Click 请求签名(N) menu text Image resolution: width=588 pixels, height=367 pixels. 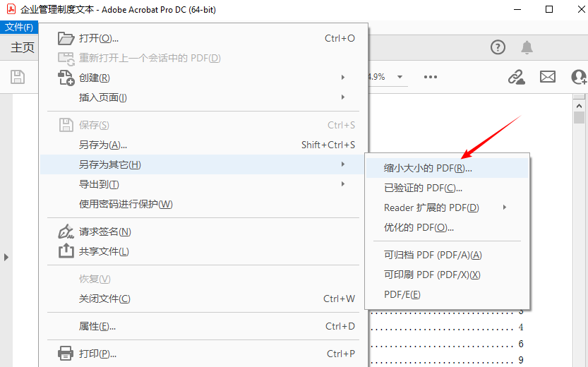105,231
